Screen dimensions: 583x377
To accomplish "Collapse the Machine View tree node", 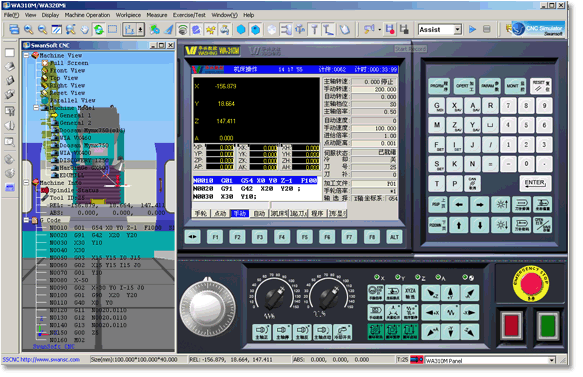I will coord(26,56).
